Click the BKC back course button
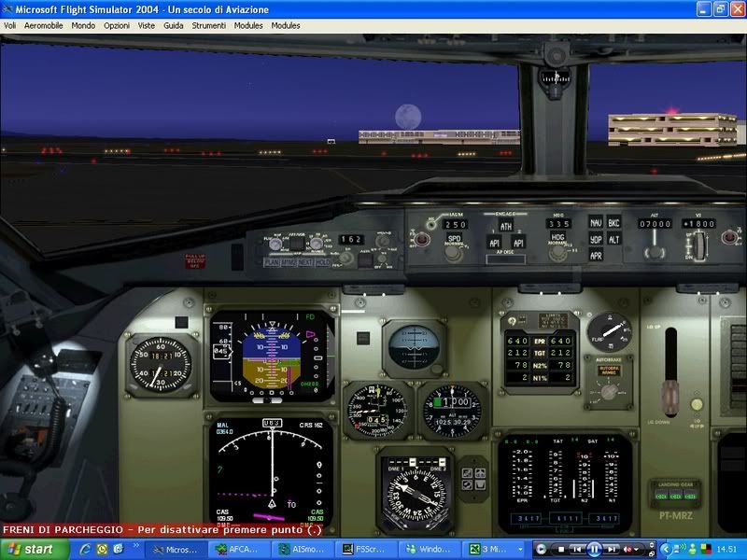Screen dimensions: 747x560 [613, 222]
